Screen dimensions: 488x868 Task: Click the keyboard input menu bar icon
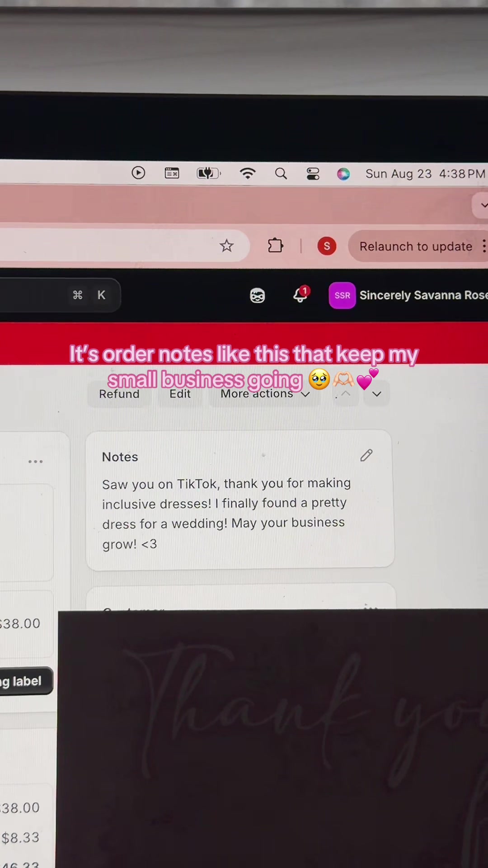coord(172,173)
